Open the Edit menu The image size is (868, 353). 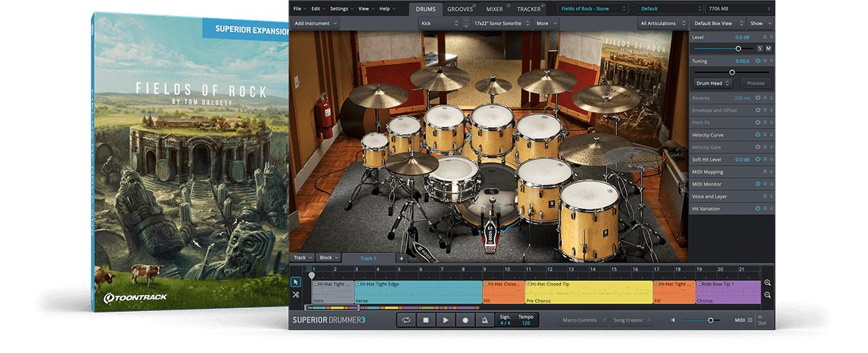318,9
